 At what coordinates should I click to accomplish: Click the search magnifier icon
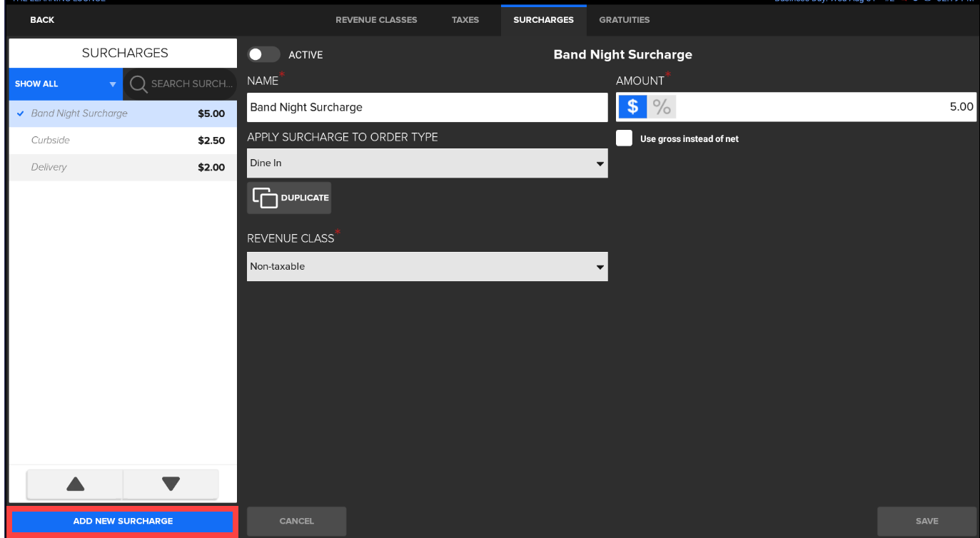pyautogui.click(x=138, y=83)
